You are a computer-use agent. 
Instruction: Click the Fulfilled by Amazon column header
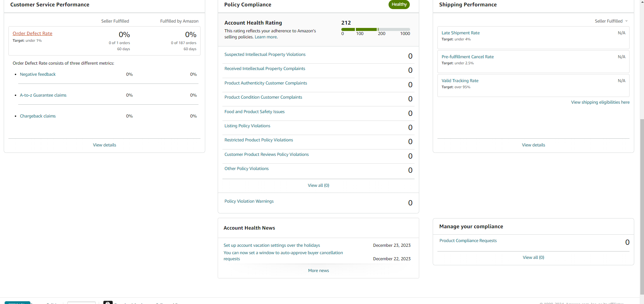pyautogui.click(x=179, y=21)
